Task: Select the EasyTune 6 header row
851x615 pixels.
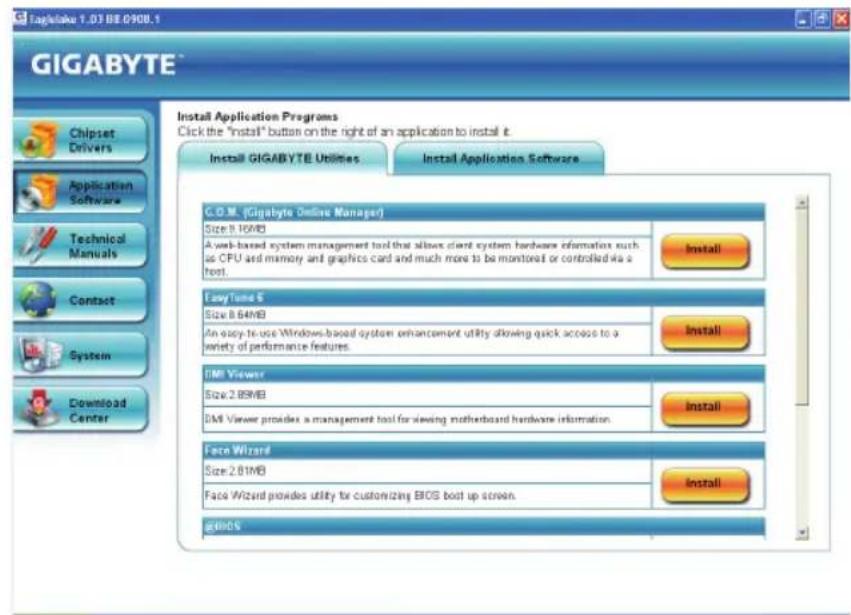Action: tap(484, 298)
